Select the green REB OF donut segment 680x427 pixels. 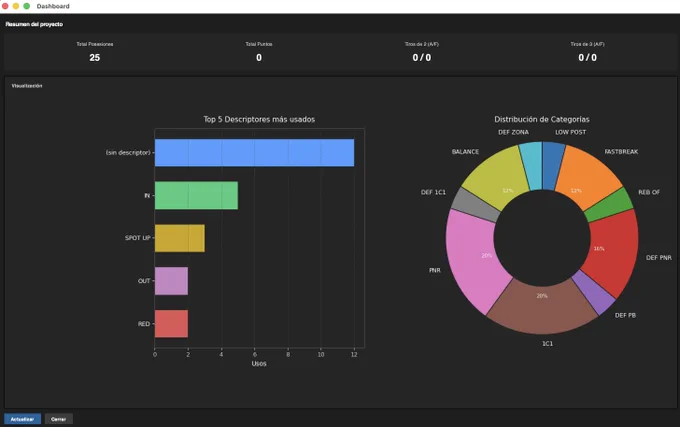click(611, 205)
